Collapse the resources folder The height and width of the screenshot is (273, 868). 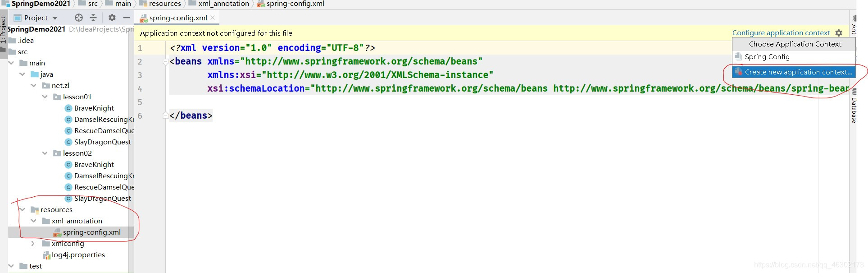[x=22, y=210]
